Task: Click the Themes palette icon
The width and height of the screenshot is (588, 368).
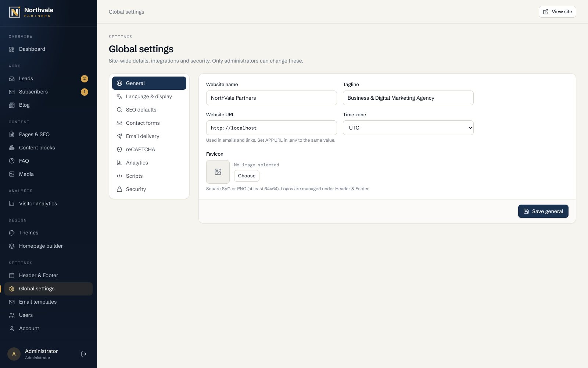Action: pos(12,233)
